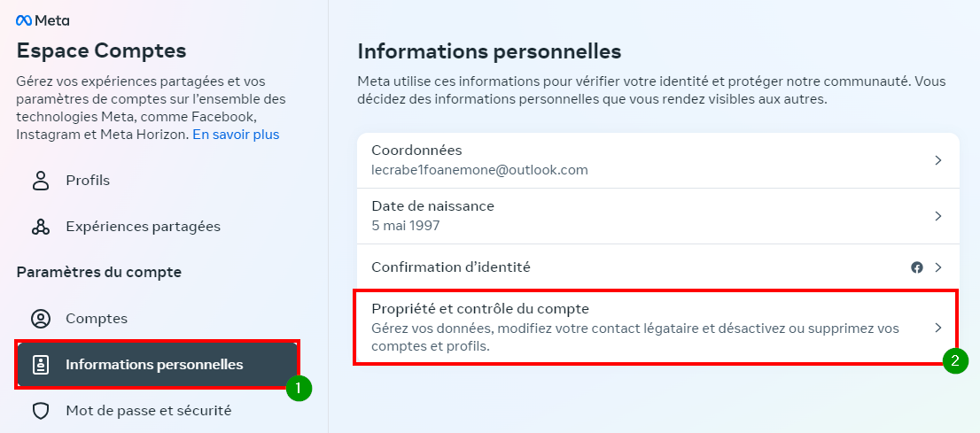This screenshot has width=980, height=433.
Task: Open the Profils menu item
Action: tap(88, 181)
